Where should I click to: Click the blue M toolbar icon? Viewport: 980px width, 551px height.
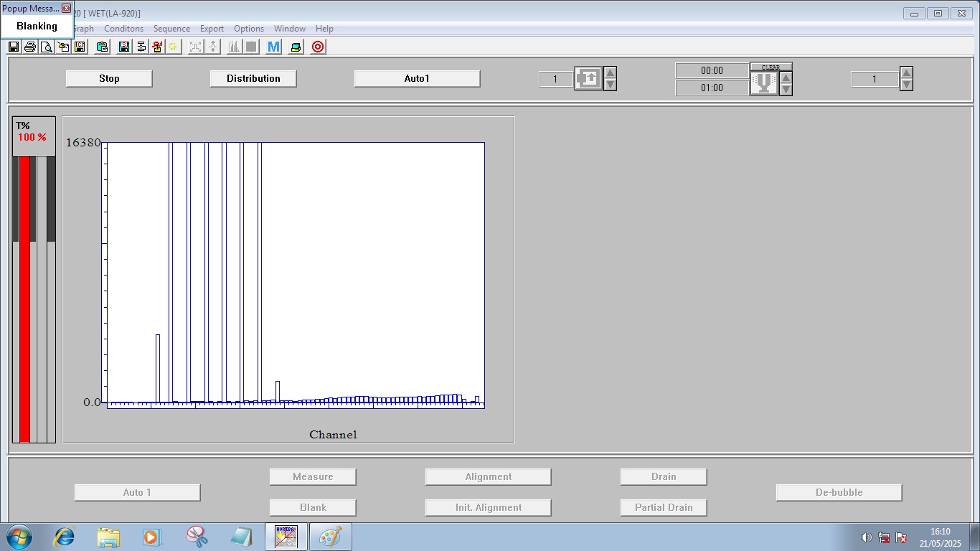pos(272,46)
